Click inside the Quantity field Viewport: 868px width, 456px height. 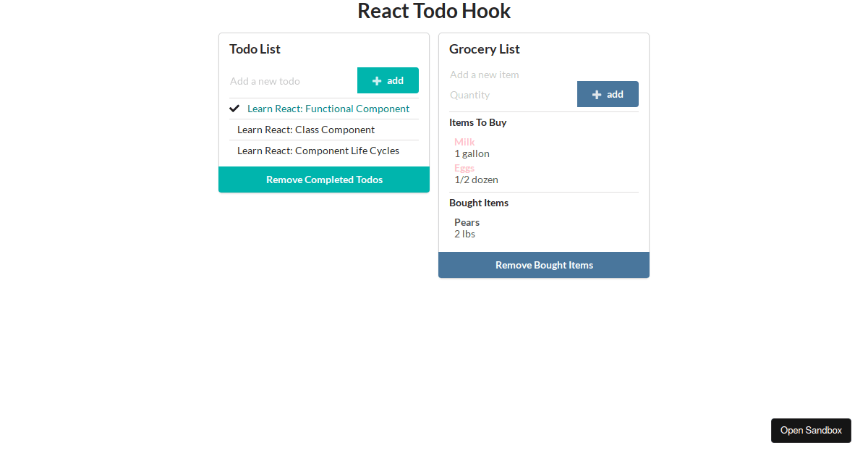pos(506,95)
